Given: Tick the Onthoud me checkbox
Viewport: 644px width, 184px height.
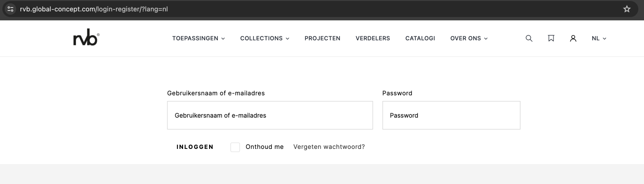Looking at the screenshot, I should pyautogui.click(x=235, y=147).
